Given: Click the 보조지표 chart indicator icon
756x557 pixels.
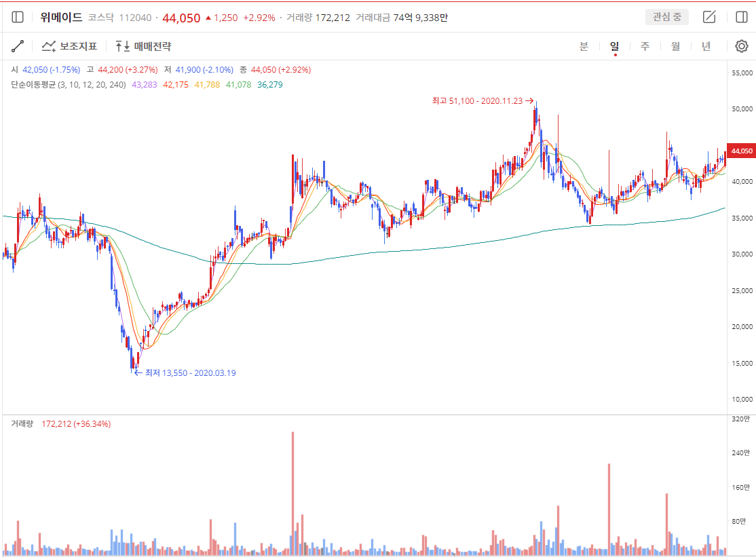Looking at the screenshot, I should point(49,46).
